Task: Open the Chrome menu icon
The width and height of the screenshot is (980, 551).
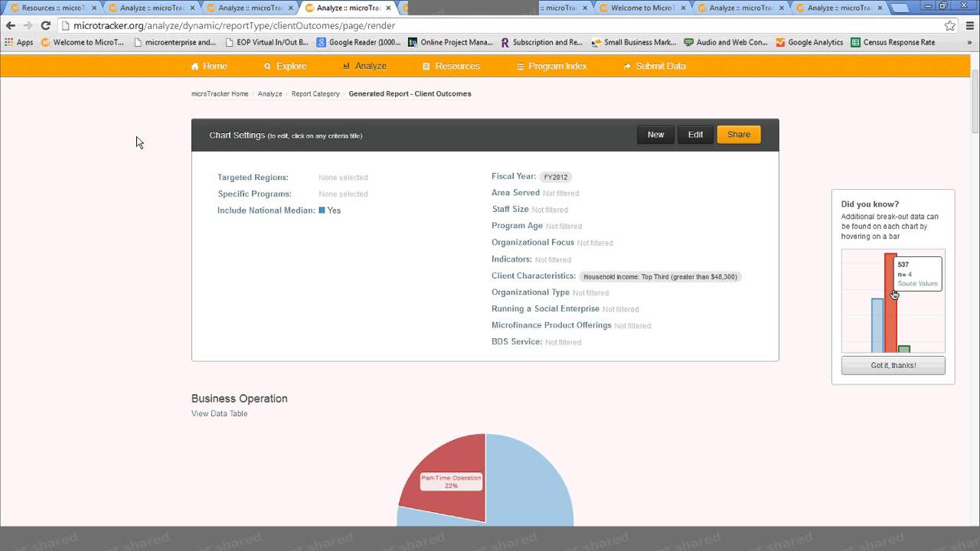Action: pyautogui.click(x=969, y=25)
